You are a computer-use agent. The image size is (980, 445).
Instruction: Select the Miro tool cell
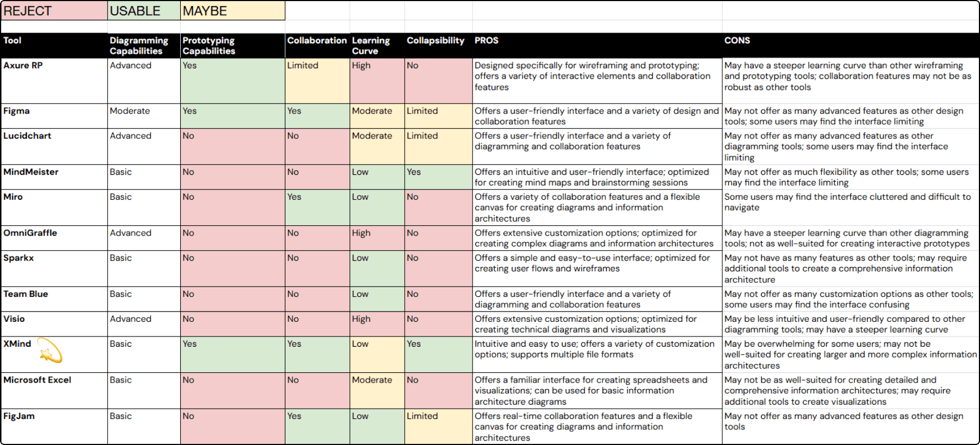click(54, 207)
